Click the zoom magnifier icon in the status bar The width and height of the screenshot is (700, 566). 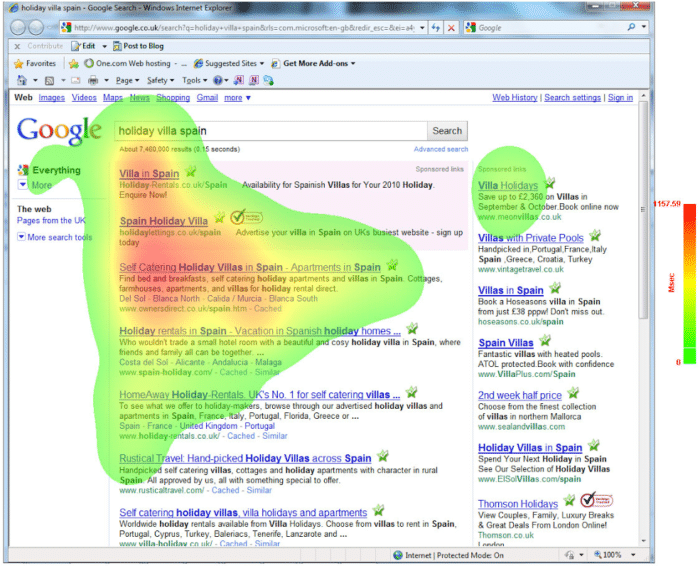(x=598, y=555)
